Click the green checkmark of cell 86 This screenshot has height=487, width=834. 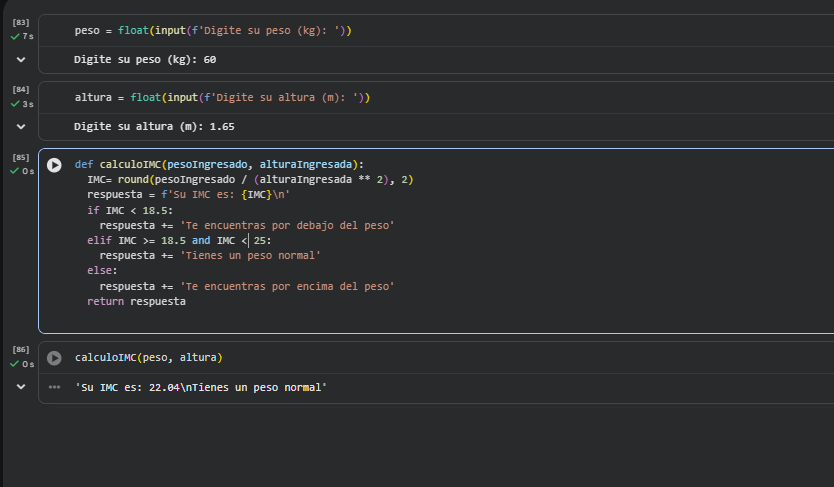15,365
